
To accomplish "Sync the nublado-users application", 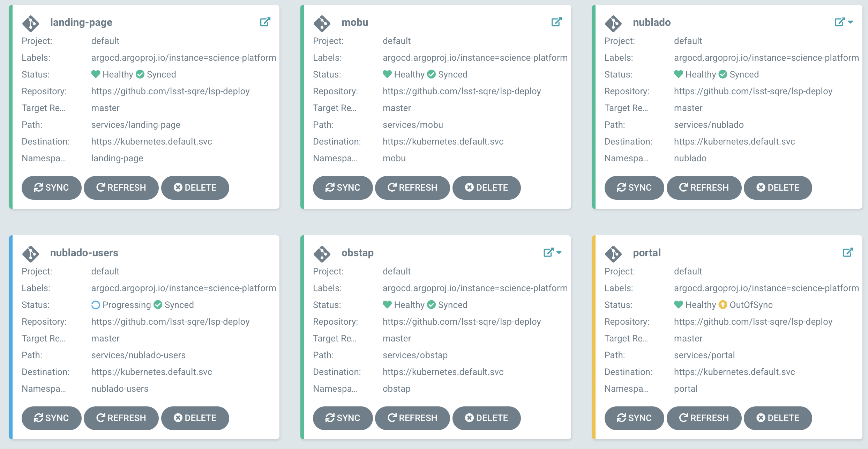I will point(52,418).
